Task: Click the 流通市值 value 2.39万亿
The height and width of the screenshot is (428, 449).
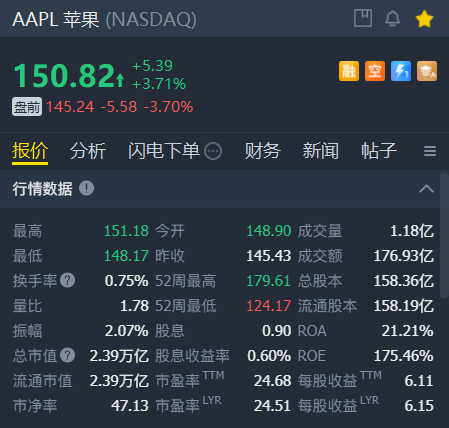Action: pos(119,381)
